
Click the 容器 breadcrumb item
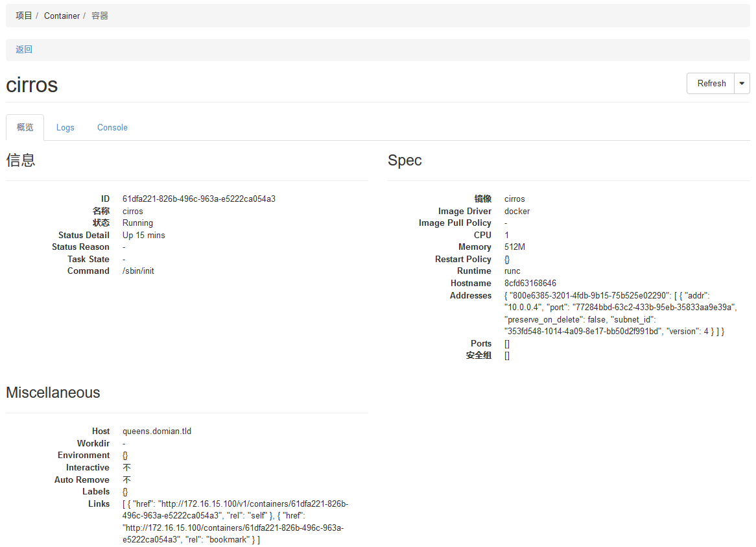click(100, 16)
